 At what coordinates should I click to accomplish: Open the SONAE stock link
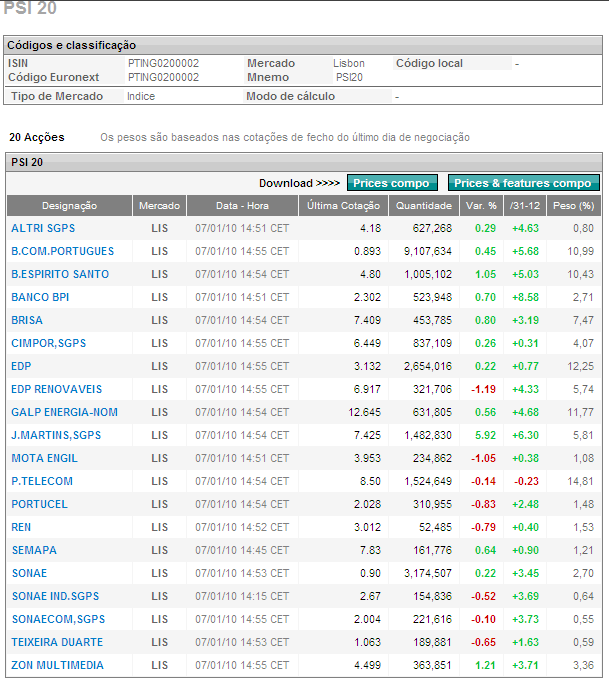[29, 573]
